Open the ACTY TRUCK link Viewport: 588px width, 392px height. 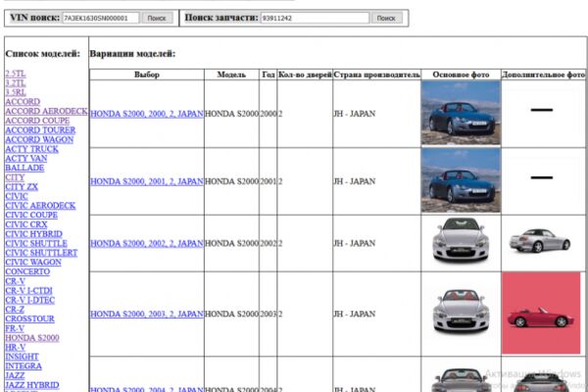[x=32, y=149]
